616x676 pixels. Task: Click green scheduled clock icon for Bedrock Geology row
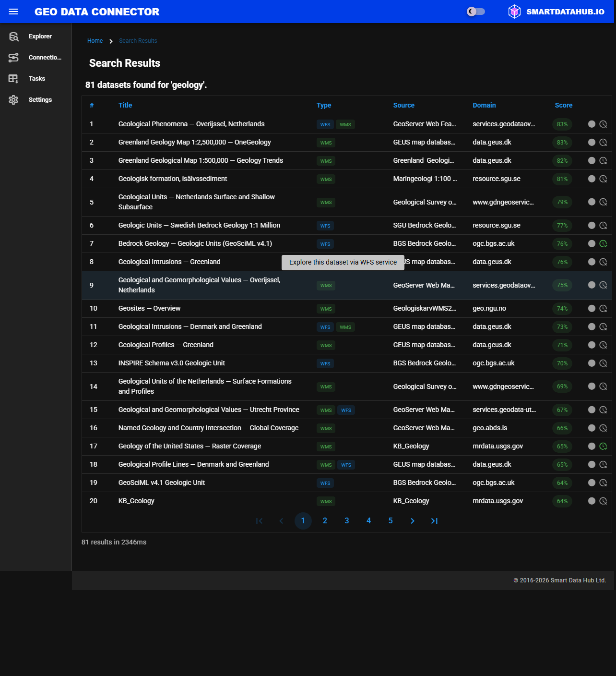tap(604, 243)
